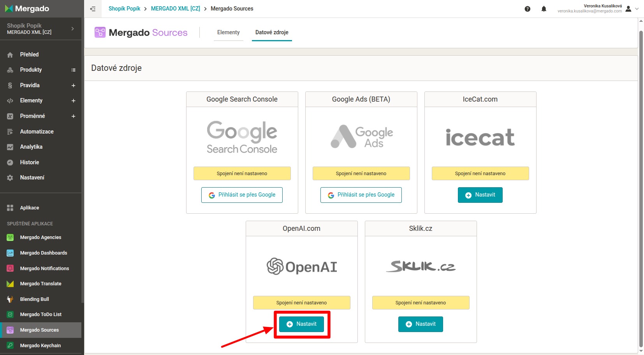Click the scrollbar down arrow
Viewport: 644px width, 355px height.
(x=641, y=351)
